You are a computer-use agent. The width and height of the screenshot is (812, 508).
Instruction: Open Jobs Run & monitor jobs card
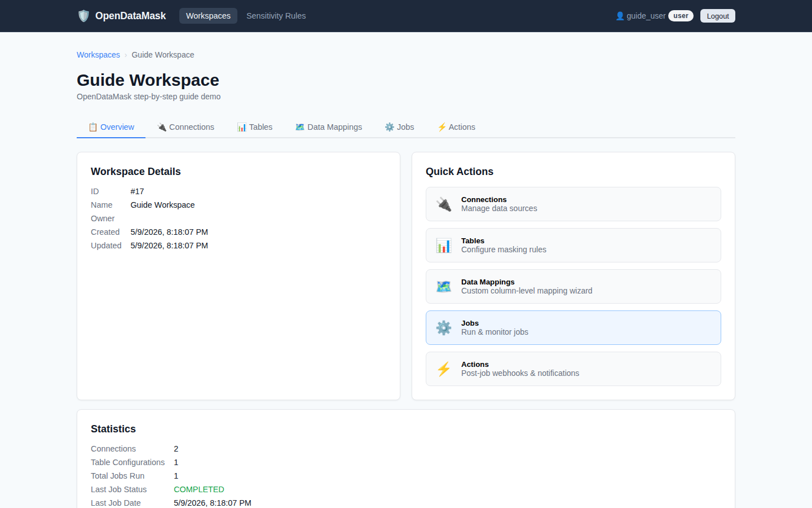(573, 327)
